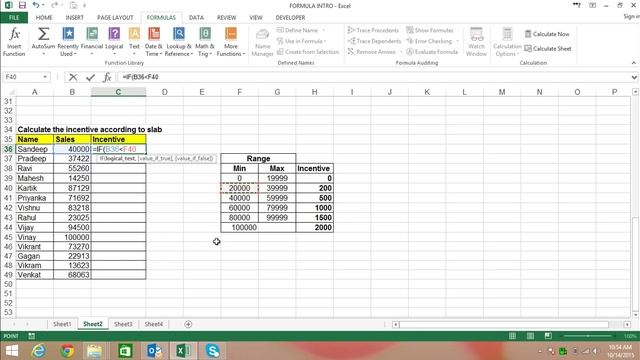Open Logical functions list
This screenshot has width=640, height=360.
click(x=114, y=42)
